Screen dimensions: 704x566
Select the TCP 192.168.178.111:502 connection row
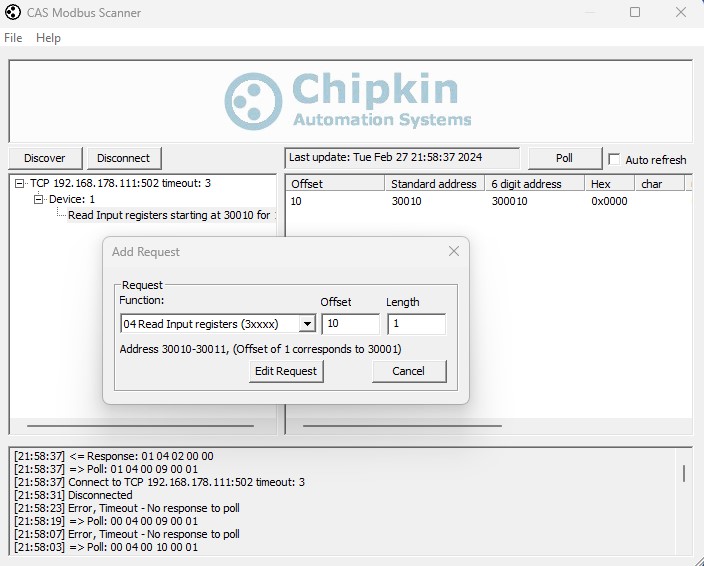[120, 183]
